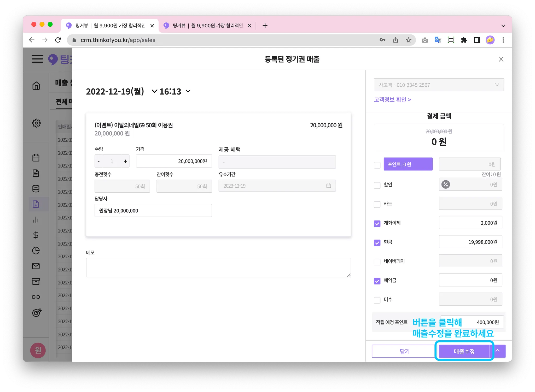This screenshot has height=392, width=535.
Task: Click the percent discount unit icon
Action: tap(446, 185)
